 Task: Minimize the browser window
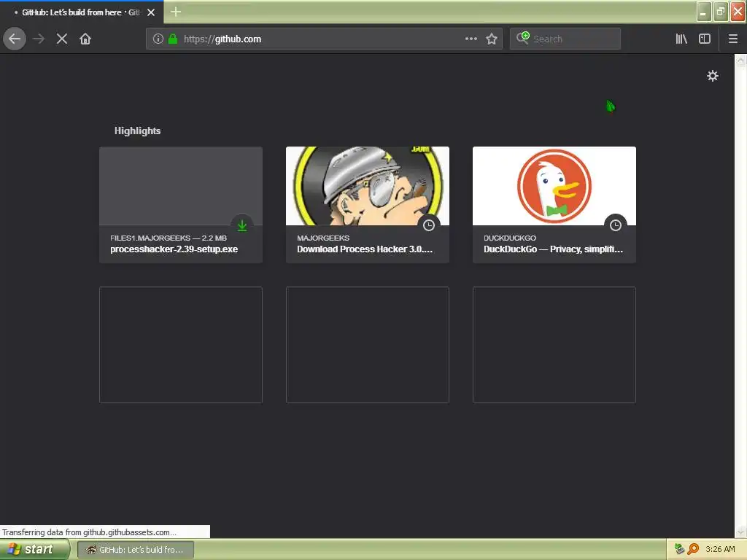click(x=704, y=12)
